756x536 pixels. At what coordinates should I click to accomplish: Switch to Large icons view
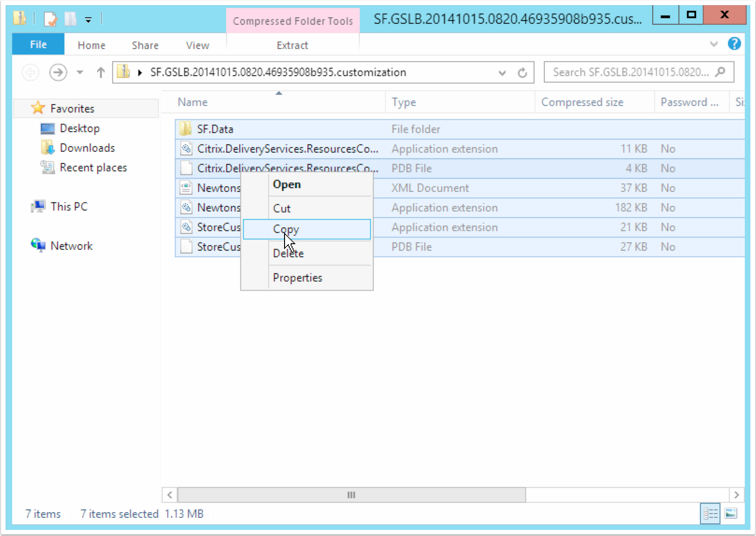[x=731, y=514]
